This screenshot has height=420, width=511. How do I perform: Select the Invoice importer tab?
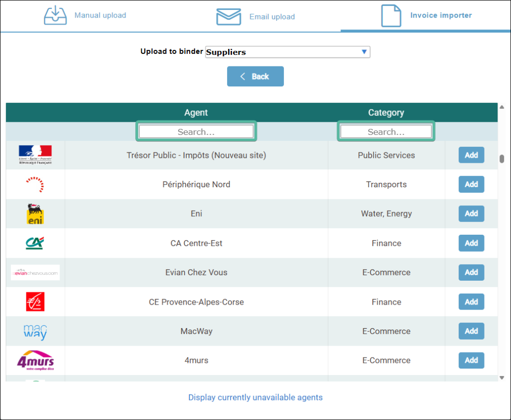[x=426, y=15]
